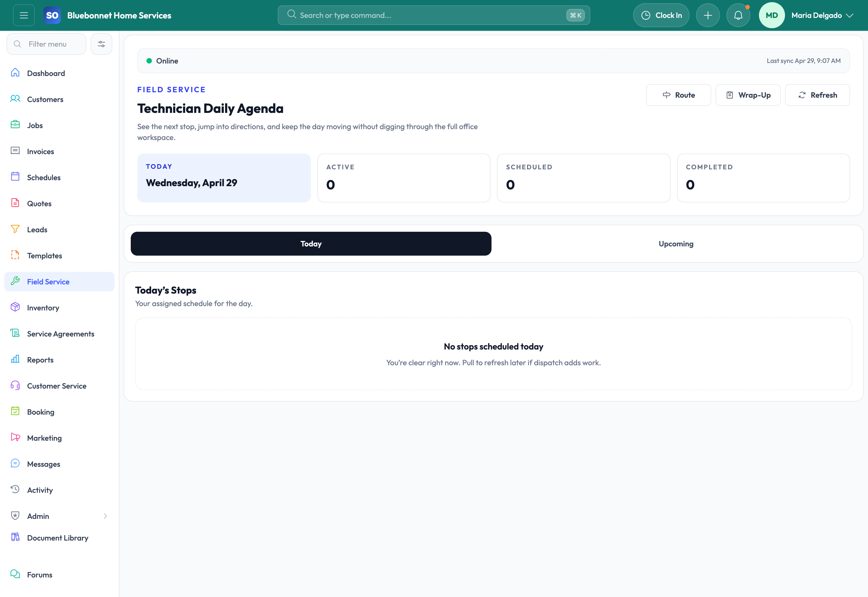The height and width of the screenshot is (597, 868).
Task: Click the MD user avatar
Action: [772, 15]
